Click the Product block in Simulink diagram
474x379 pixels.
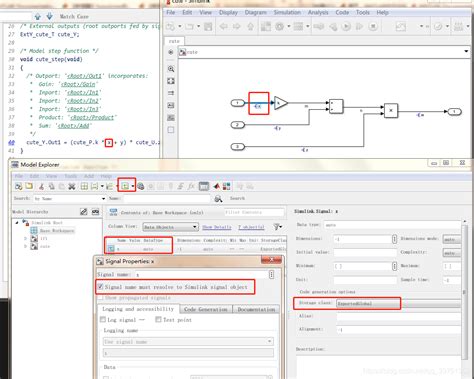click(x=391, y=110)
